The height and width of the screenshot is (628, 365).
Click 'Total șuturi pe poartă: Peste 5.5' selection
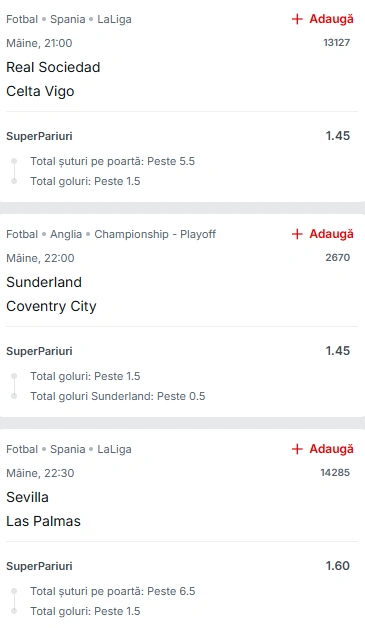click(x=113, y=161)
